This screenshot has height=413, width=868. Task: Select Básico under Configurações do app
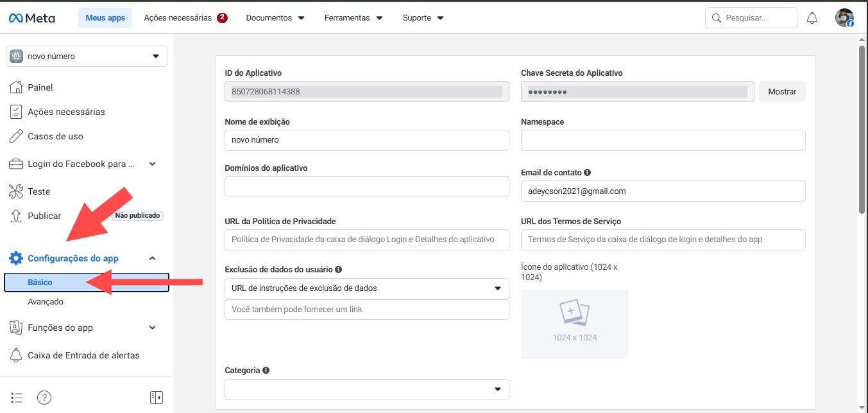[87, 283]
